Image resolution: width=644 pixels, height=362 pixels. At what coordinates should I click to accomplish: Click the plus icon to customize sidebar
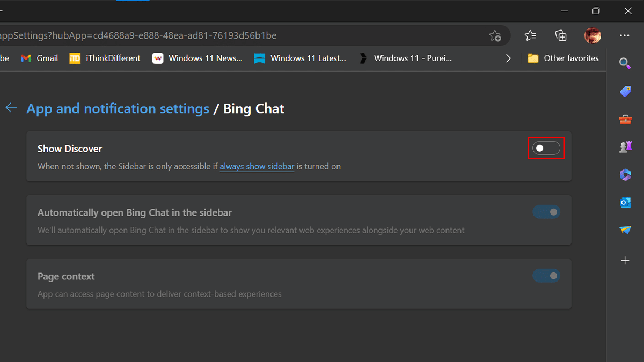(x=625, y=261)
